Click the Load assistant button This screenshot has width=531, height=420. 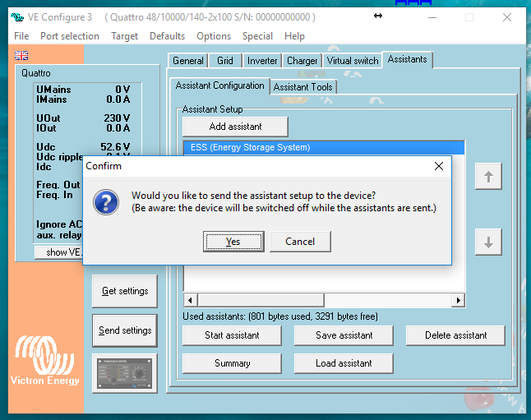[344, 363]
